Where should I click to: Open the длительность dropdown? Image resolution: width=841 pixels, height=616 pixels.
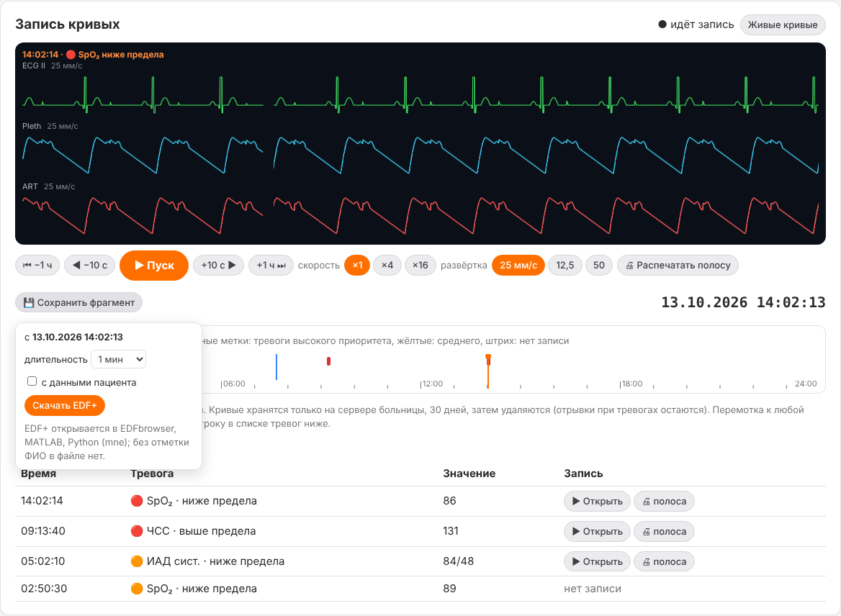[x=119, y=359]
